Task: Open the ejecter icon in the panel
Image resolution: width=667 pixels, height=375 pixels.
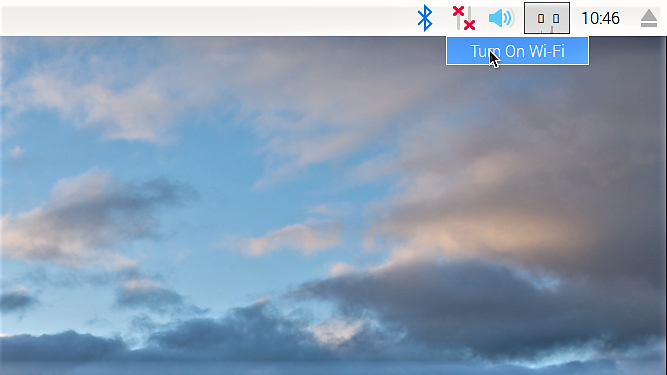Action: point(649,18)
